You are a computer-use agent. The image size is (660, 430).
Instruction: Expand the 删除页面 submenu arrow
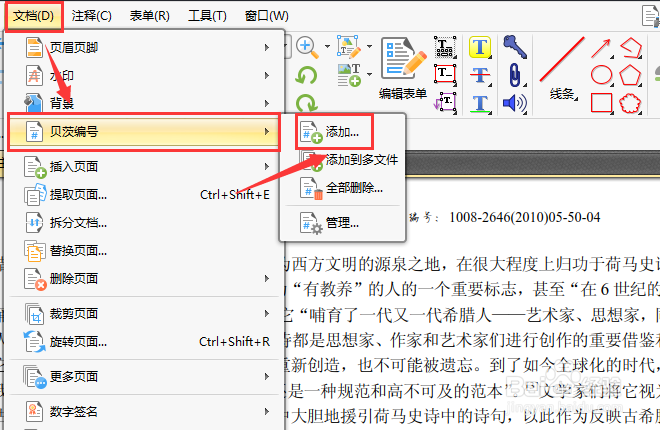266,279
